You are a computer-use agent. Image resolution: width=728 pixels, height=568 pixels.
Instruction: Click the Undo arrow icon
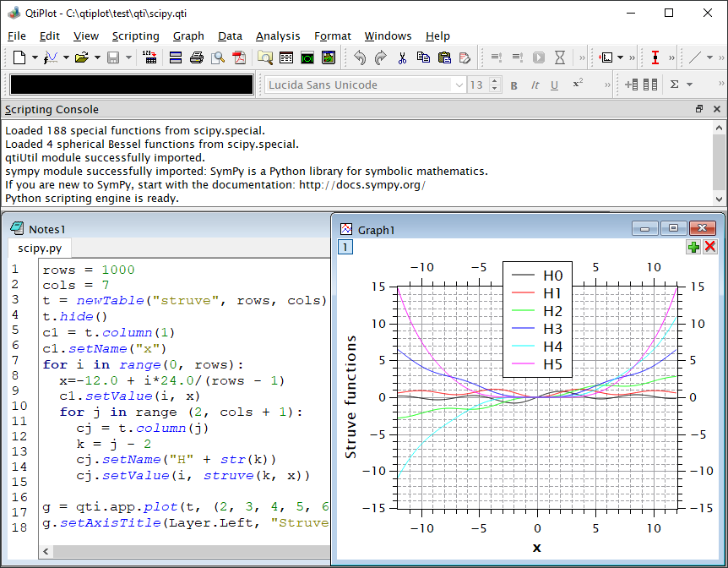click(360, 57)
